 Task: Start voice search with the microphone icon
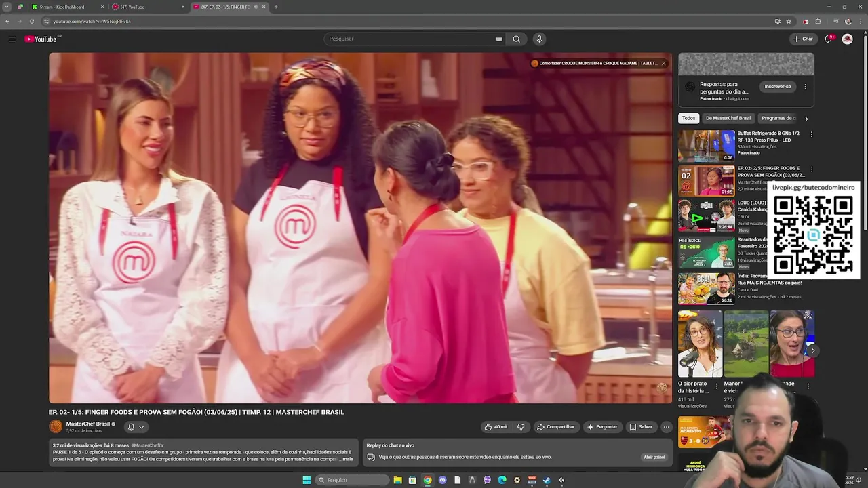click(x=539, y=39)
